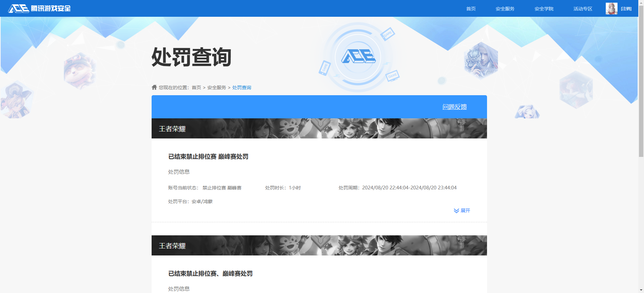Select the 处罚时长：1小时 text
644x293 pixels.
283,188
